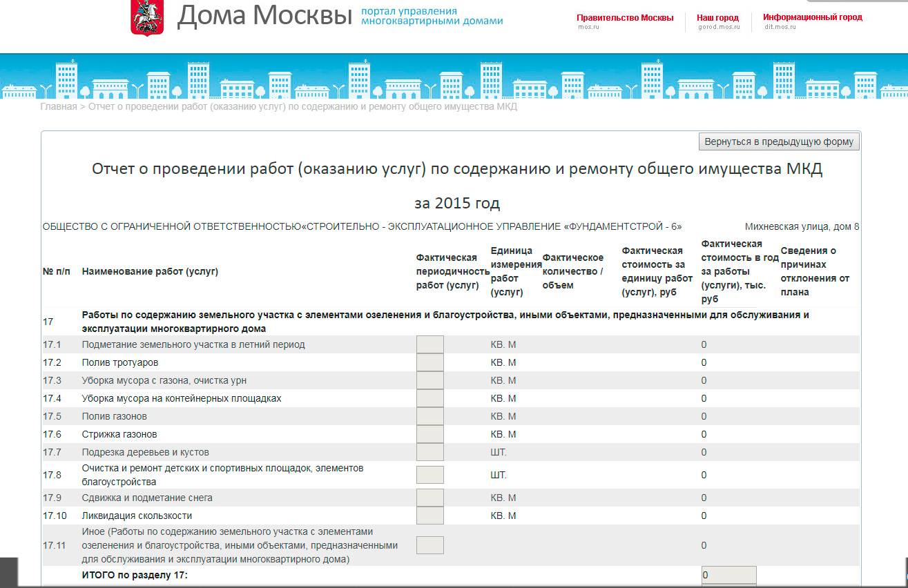Viewport: 908px width, 588px height.
Task: Click the breadcrumb report title text
Action: [x=302, y=107]
